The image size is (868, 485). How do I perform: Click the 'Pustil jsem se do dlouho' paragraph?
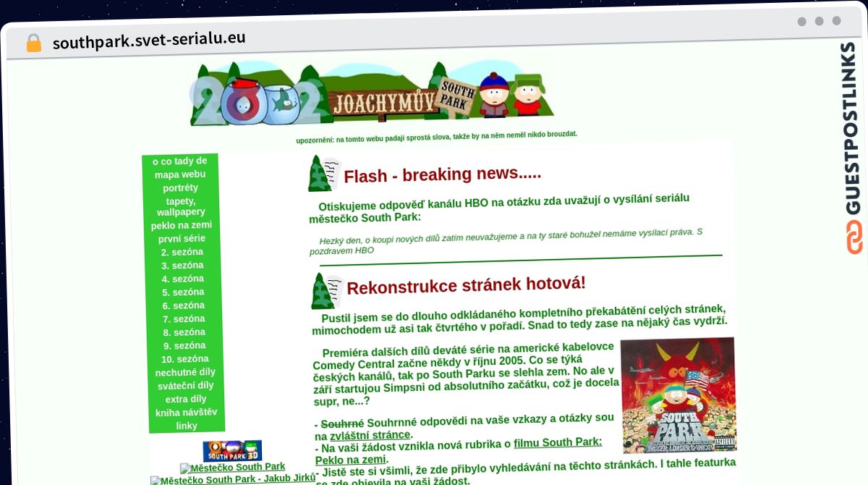tap(519, 319)
